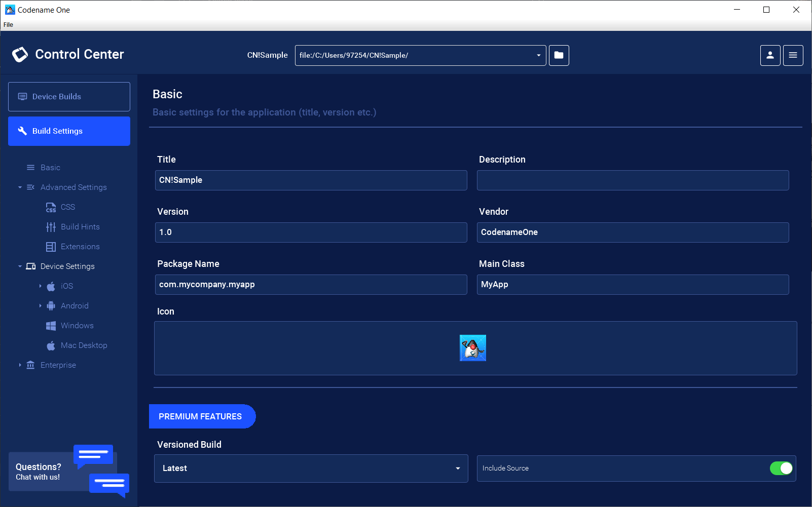This screenshot has width=812, height=507.
Task: Open Build Hints via sliders icon
Action: [x=51, y=227]
